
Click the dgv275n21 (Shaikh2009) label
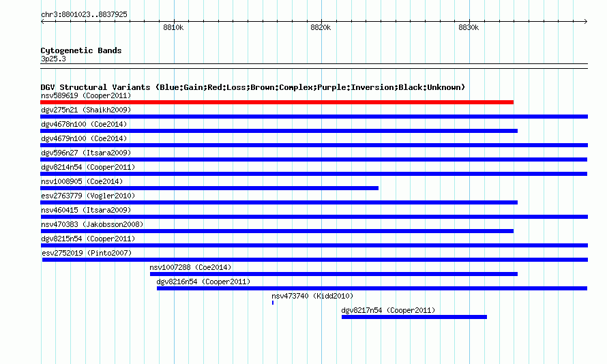86,110
